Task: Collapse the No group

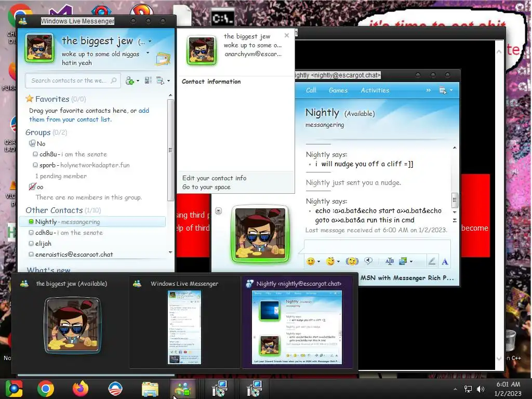Action: pyautogui.click(x=32, y=143)
